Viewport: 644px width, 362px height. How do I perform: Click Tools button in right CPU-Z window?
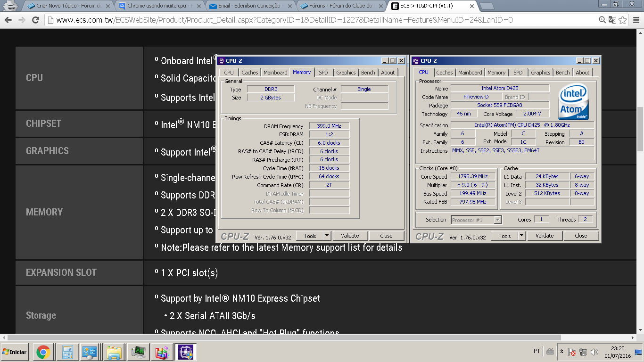[504, 236]
